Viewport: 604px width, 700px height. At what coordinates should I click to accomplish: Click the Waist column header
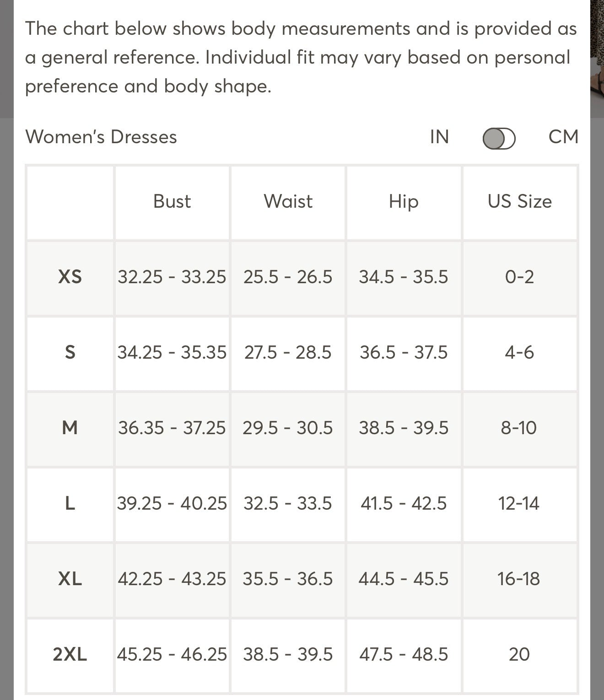pos(288,202)
